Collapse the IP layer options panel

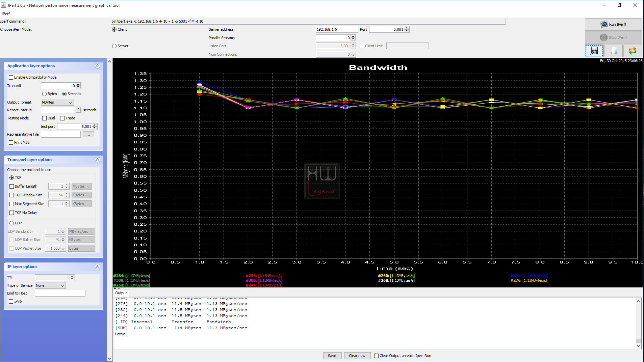pyautogui.click(x=98, y=267)
